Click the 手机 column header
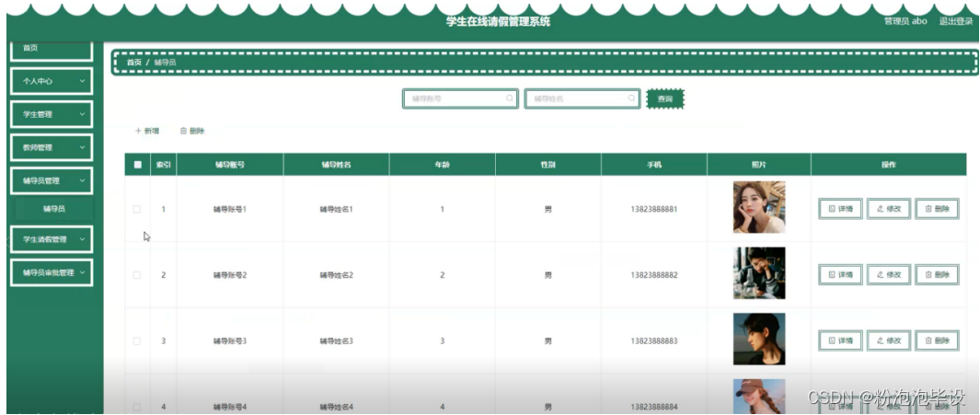Screen dimensions: 980x415 [x=654, y=165]
